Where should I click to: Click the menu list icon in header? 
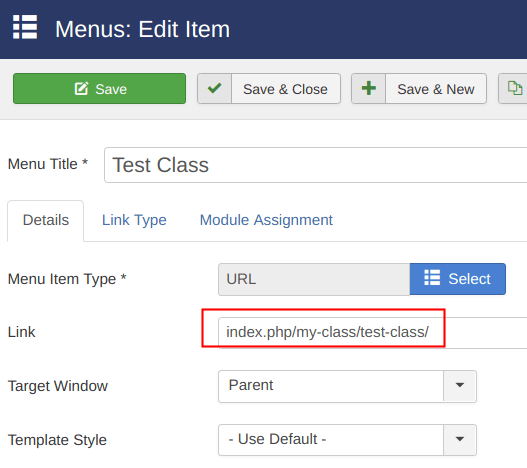coord(25,27)
